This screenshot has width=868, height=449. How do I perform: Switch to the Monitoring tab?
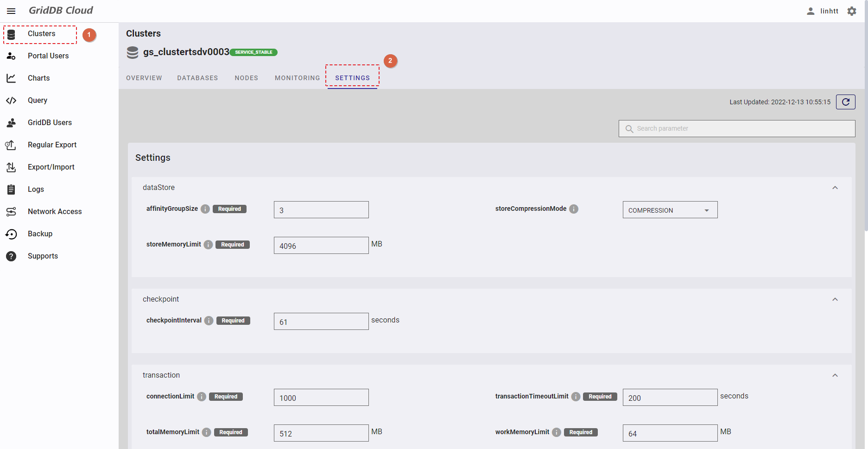(x=297, y=78)
